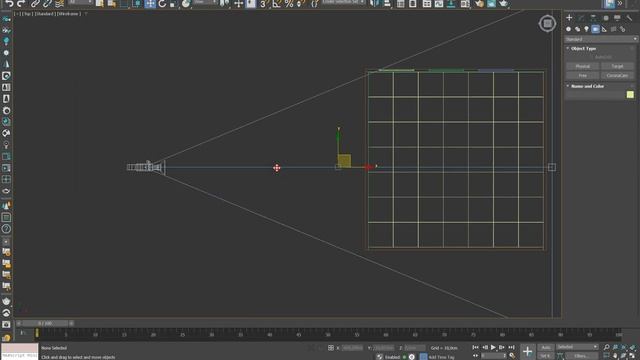This screenshot has height=360, width=640.
Task: Open Render Setup teapot icon
Action: pos(479,4)
